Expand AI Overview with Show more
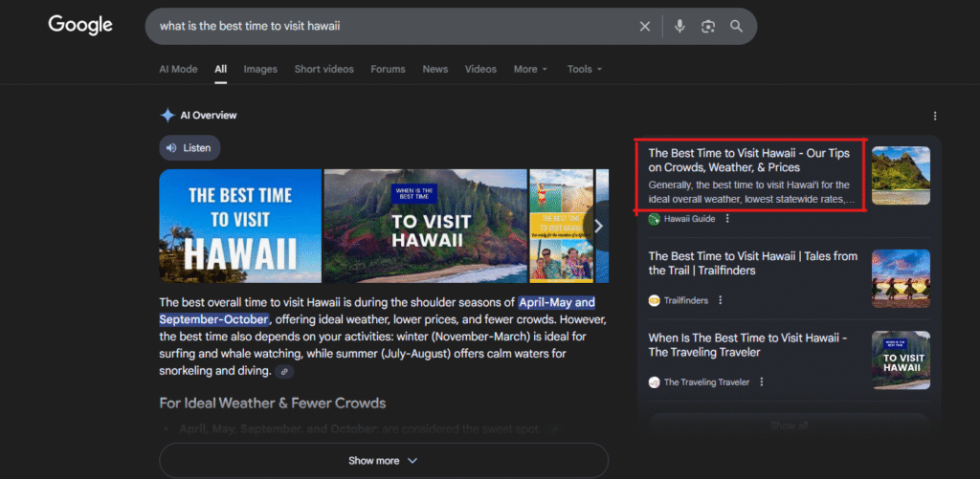 point(384,461)
